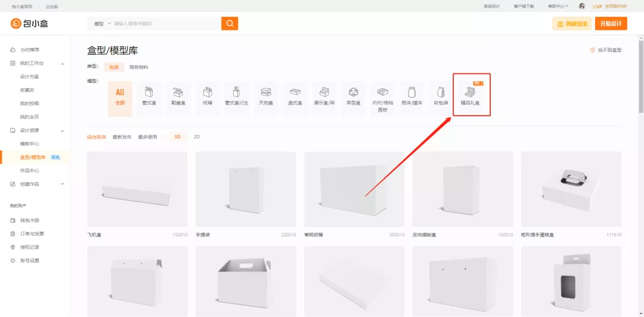Click the 钱包卡券 wallet icon
Image resolution: width=644 pixels, height=317 pixels.
click(x=13, y=220)
